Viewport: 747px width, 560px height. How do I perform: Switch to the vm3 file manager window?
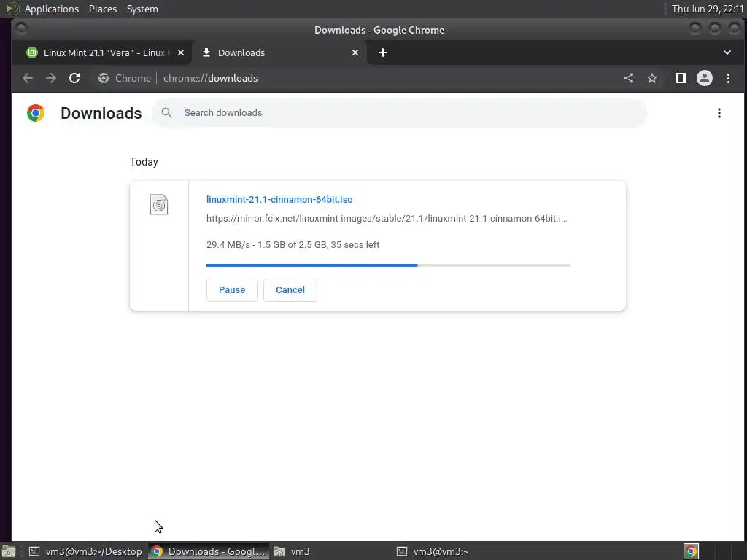pos(293,551)
